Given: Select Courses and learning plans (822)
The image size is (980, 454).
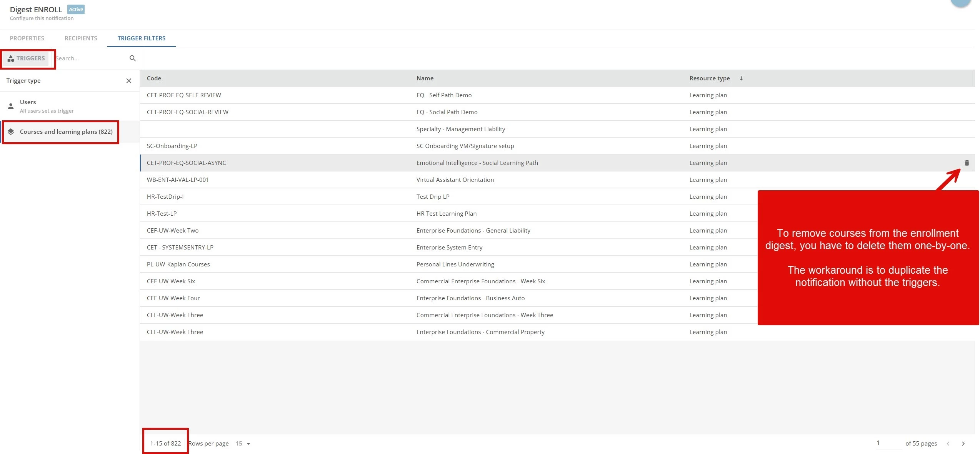Looking at the screenshot, I should 66,132.
